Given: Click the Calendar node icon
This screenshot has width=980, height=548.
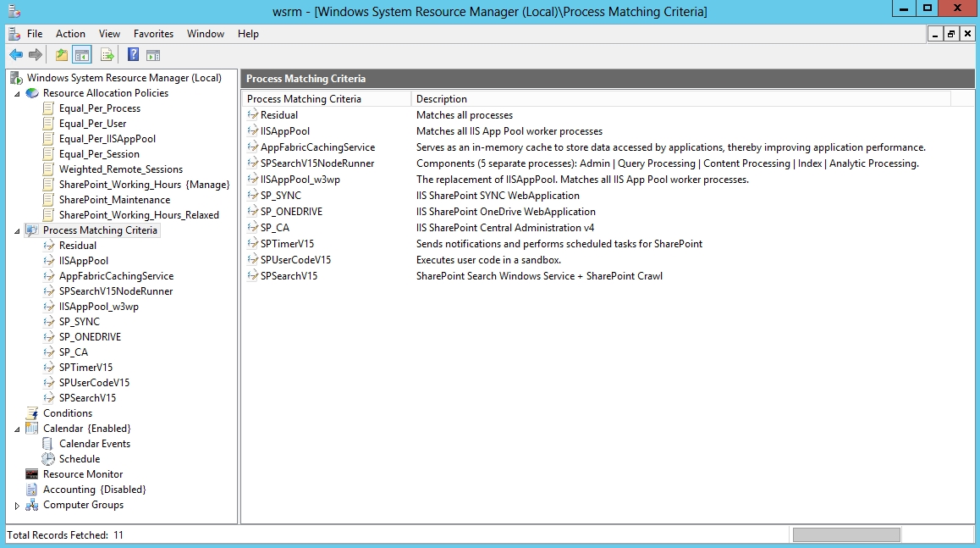Looking at the screenshot, I should tap(32, 429).
